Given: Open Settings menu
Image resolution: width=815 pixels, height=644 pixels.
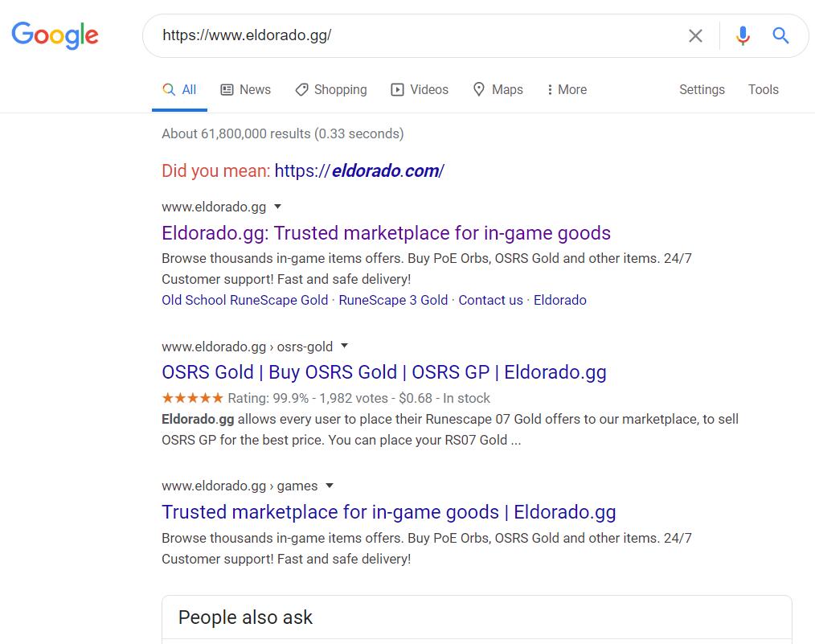Looking at the screenshot, I should 702,89.
